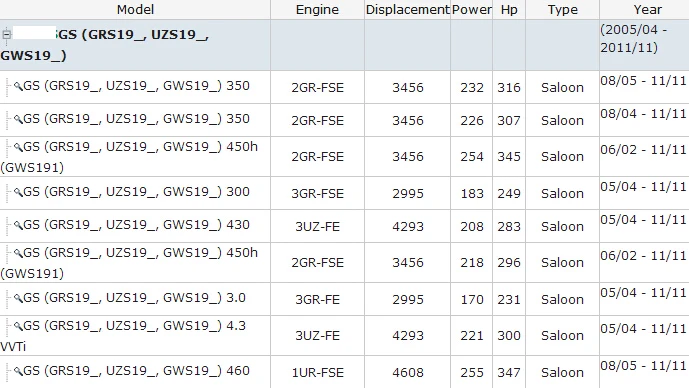Click Hp value 300
689x388 pixels.
509,336
